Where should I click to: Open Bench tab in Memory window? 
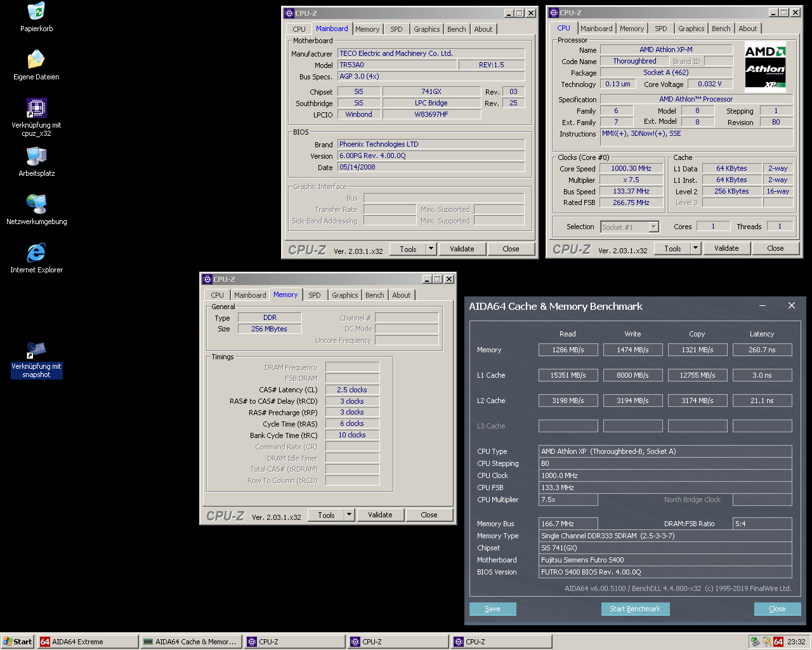coord(374,295)
